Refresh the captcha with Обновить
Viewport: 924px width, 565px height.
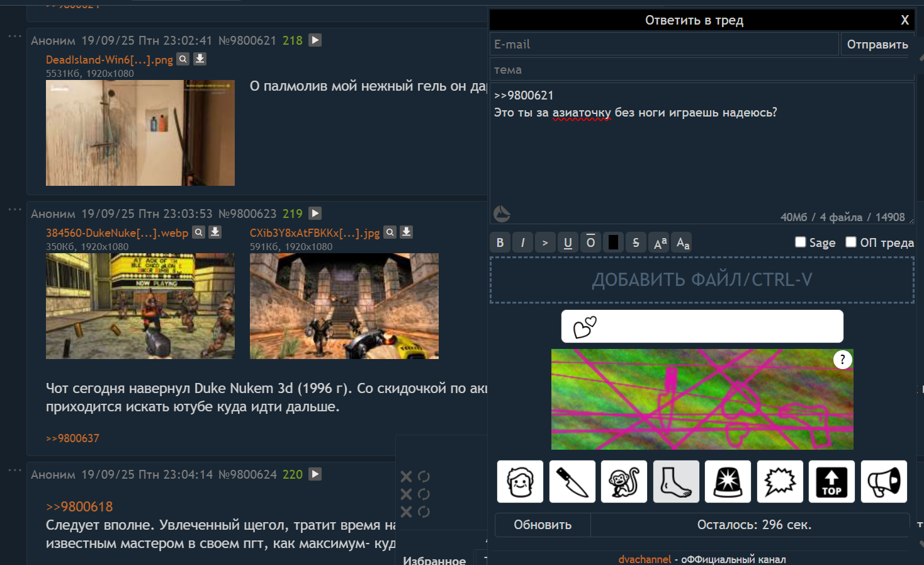click(543, 525)
